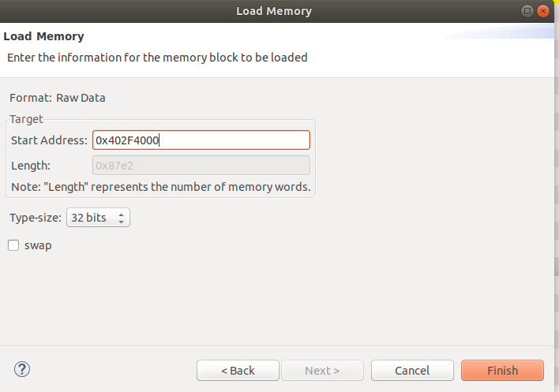Select the Format: Raw Data label
Screen dimensions: 559x392
[58, 99]
